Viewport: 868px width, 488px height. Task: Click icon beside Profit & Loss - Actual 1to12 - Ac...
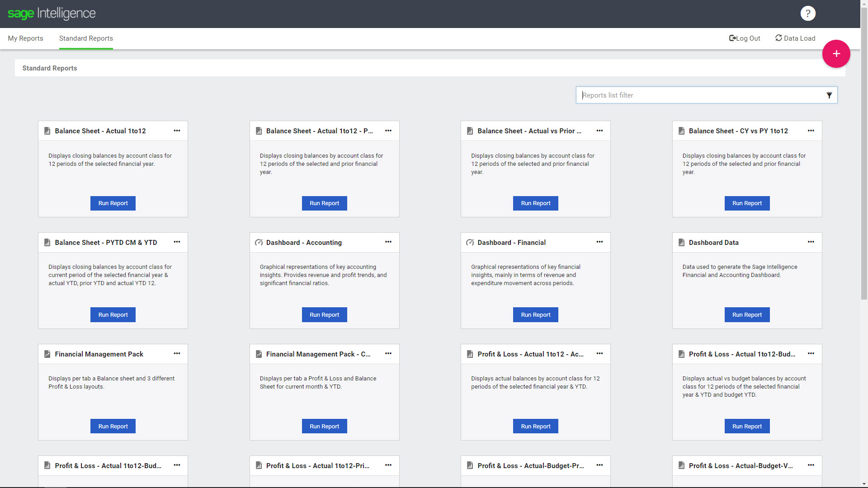(x=470, y=354)
